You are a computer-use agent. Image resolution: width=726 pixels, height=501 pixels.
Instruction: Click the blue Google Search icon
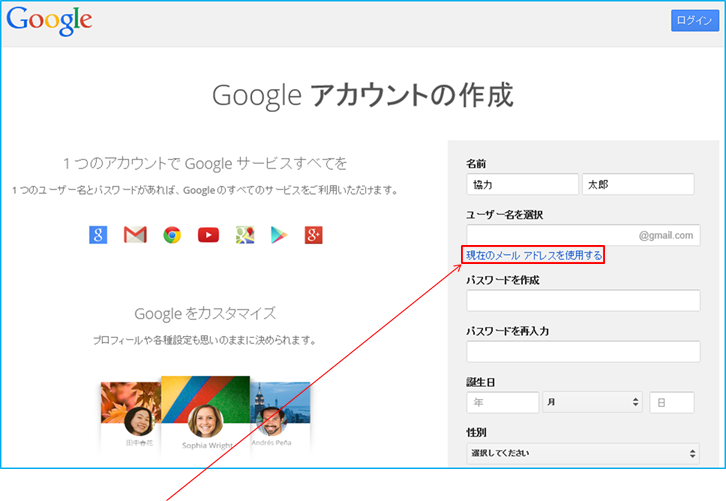tap(98, 235)
